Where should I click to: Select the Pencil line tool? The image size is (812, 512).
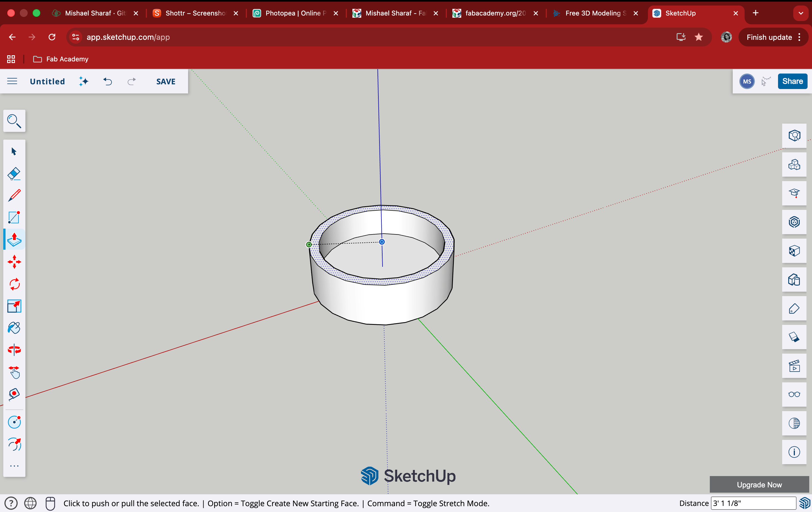point(14,195)
